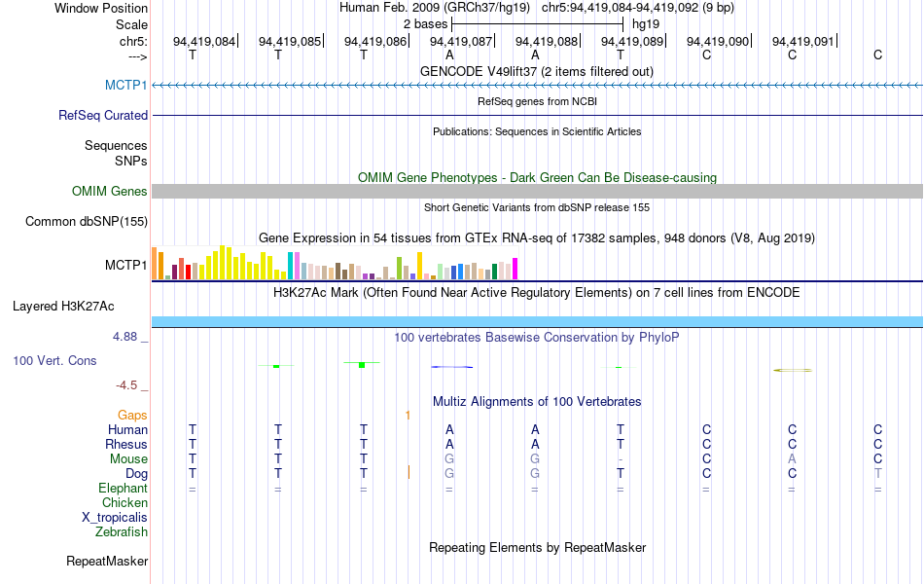Click position label 94,419,088

tap(547, 41)
